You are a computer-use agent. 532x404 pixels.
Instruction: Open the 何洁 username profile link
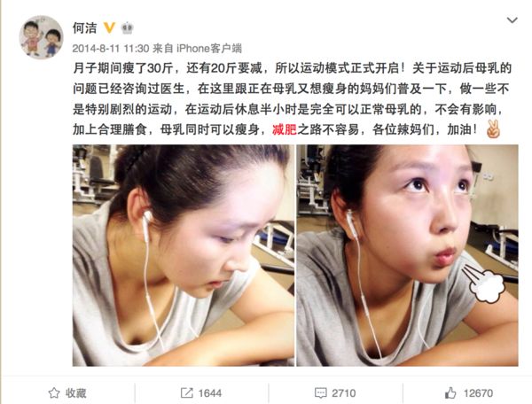pyautogui.click(x=85, y=27)
